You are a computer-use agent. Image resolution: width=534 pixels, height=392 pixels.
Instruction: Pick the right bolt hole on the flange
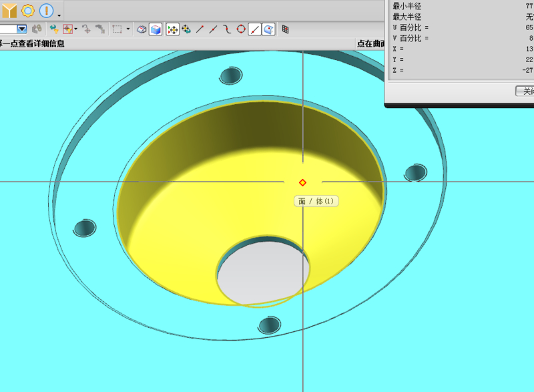click(415, 173)
